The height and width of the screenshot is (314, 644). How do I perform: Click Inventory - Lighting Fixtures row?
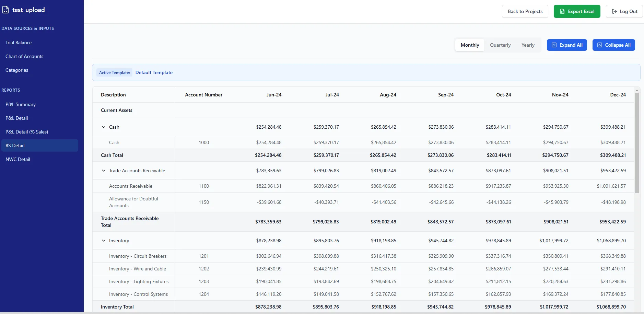[x=363, y=281]
